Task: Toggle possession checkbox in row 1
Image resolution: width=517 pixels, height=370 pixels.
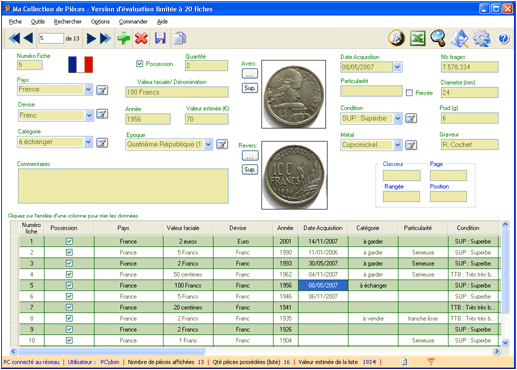Action: (x=69, y=241)
